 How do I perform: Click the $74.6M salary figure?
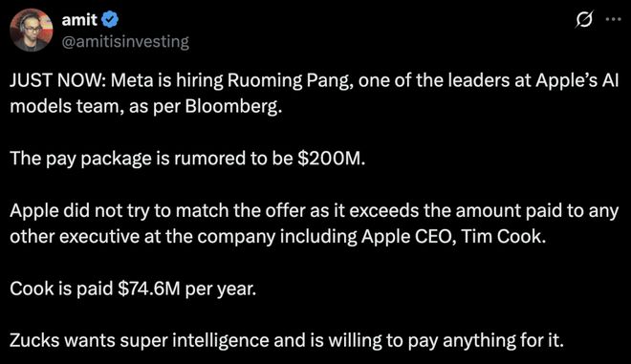click(x=149, y=289)
